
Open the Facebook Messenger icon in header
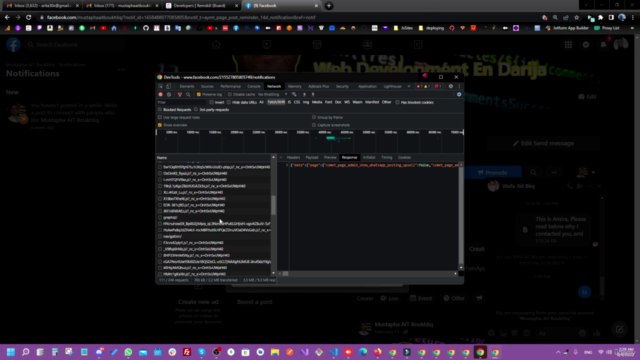586,44
